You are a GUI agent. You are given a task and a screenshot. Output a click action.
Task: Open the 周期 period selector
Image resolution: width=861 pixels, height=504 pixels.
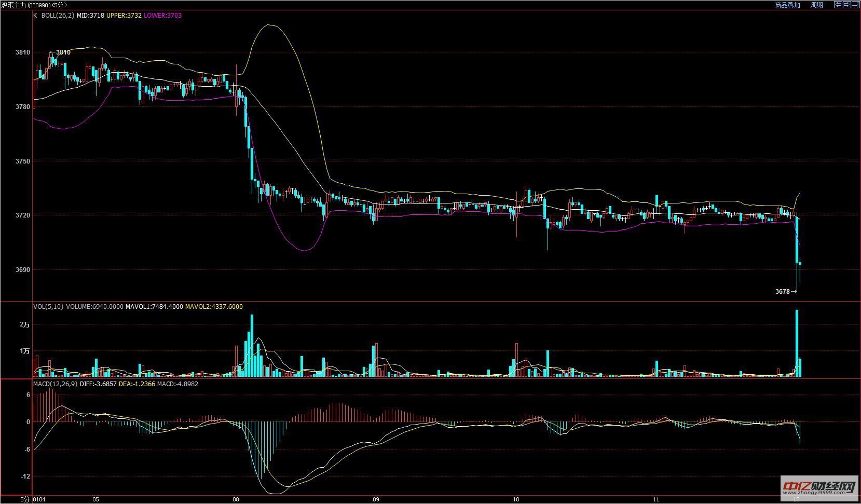(x=817, y=5)
